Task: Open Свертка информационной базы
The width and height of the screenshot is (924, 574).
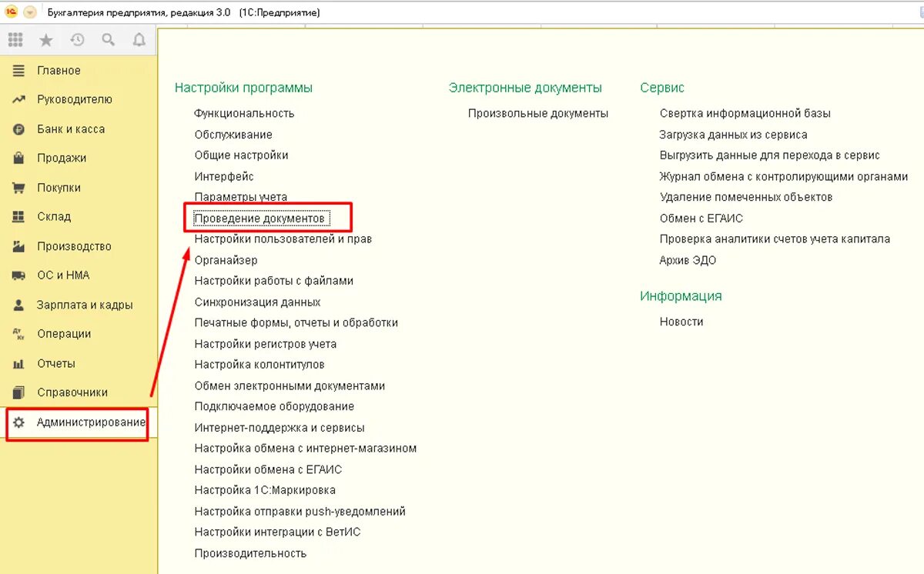Action: click(x=745, y=113)
